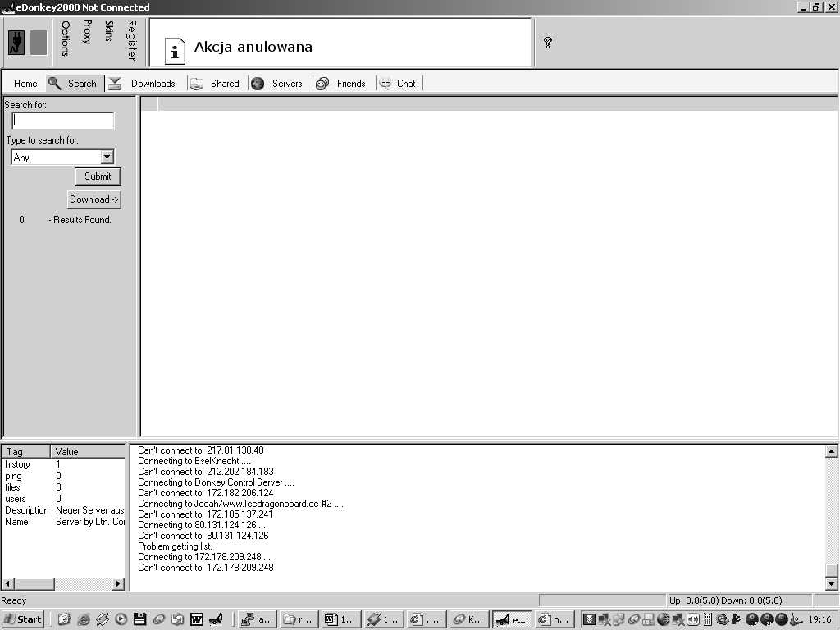Select the Search tab

pos(74,84)
